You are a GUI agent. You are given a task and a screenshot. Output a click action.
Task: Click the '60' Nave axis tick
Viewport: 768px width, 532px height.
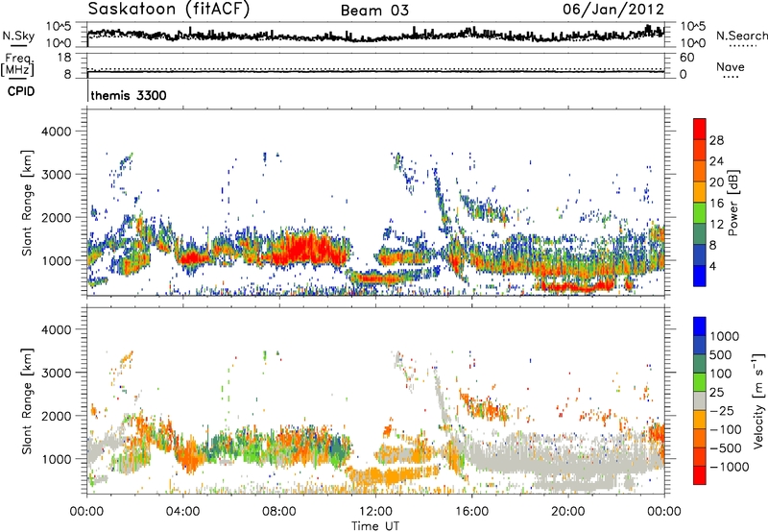686,58
